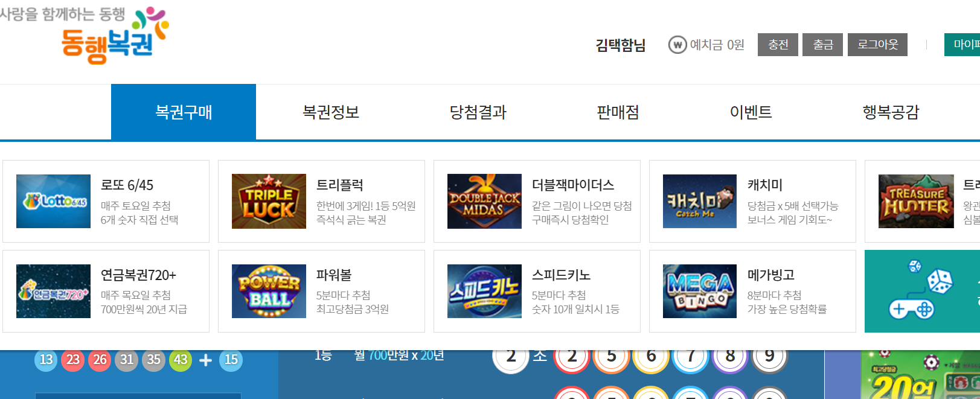This screenshot has height=399, width=980.
Task: Open the Power Ball thumbnail image
Action: [269, 291]
